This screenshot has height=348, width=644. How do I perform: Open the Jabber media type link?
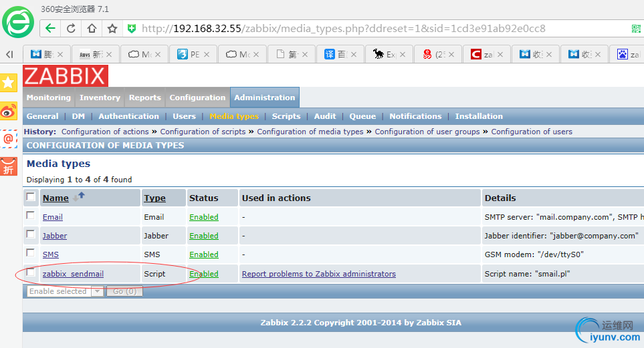click(x=55, y=236)
